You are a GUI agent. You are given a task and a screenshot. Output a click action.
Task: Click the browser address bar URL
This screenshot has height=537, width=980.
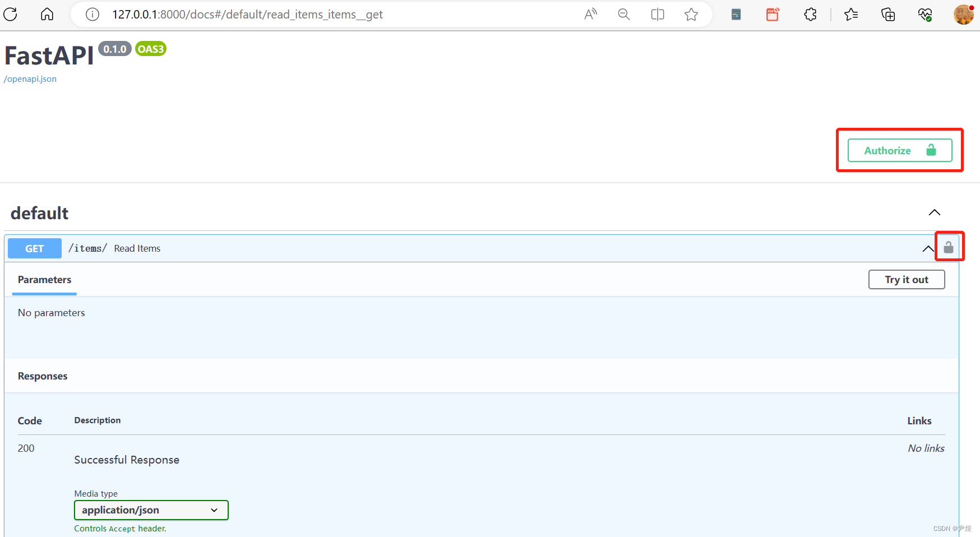click(x=247, y=15)
